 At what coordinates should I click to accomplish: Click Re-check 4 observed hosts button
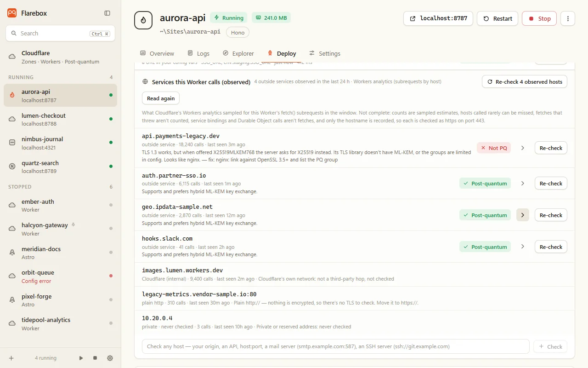(x=525, y=82)
